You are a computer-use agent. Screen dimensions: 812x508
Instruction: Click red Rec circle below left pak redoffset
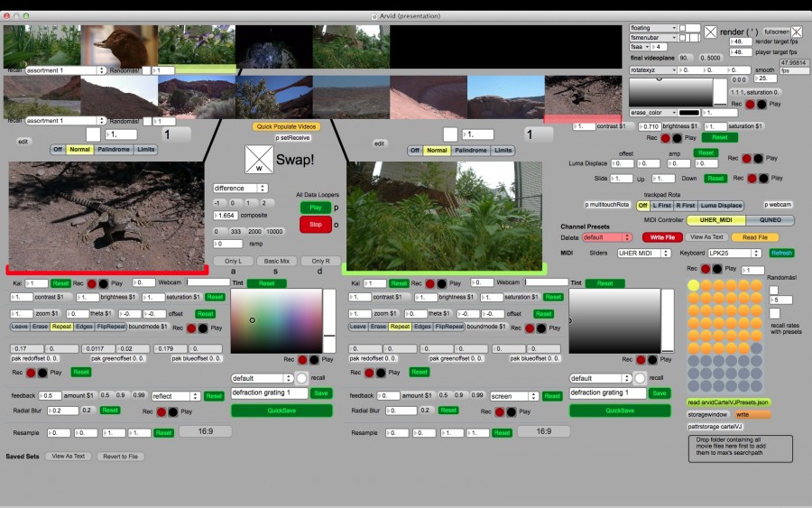pyautogui.click(x=31, y=373)
